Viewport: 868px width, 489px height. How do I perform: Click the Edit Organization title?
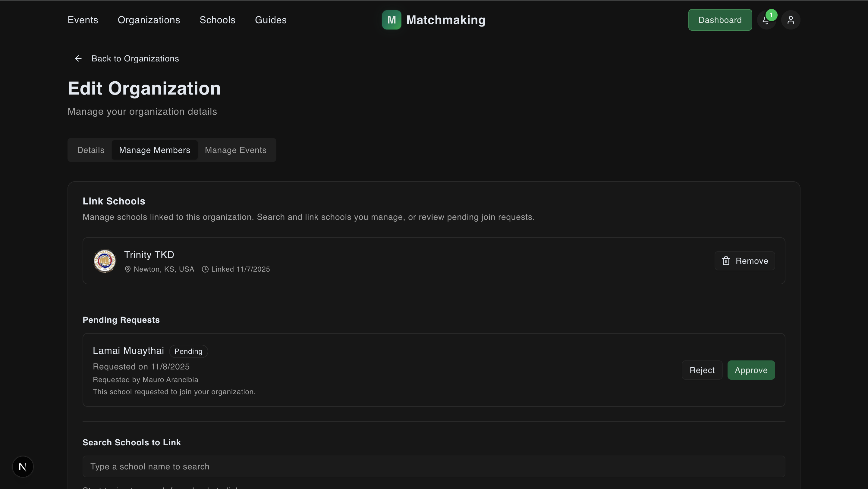144,89
